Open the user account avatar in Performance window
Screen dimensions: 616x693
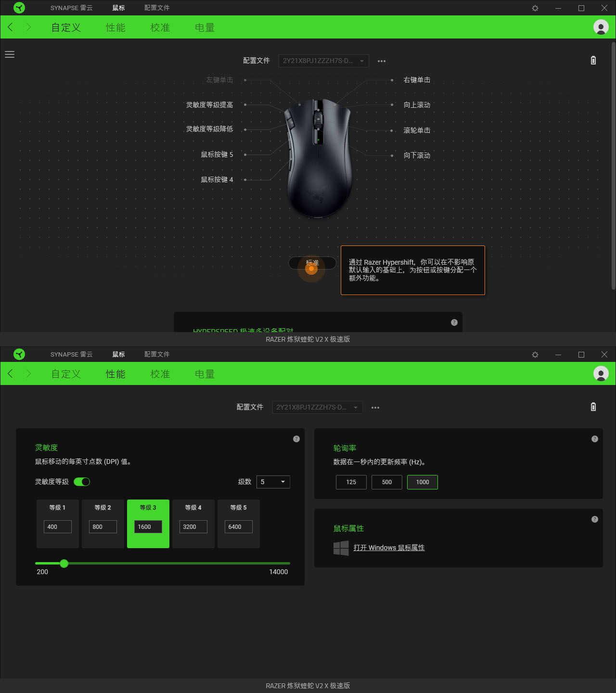(601, 373)
